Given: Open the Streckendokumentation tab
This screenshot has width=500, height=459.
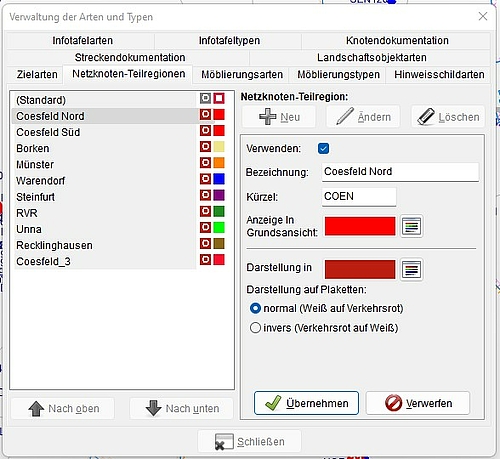Looking at the screenshot, I should pos(130,57).
